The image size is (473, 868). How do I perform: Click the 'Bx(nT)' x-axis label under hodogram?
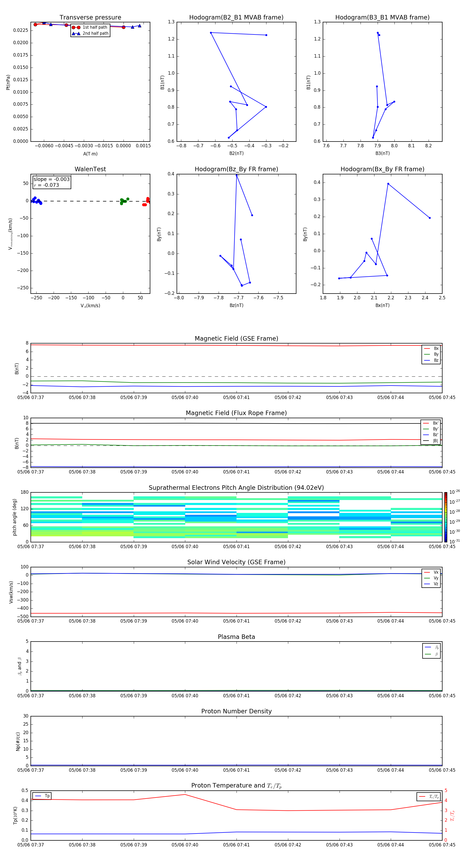tap(382, 305)
